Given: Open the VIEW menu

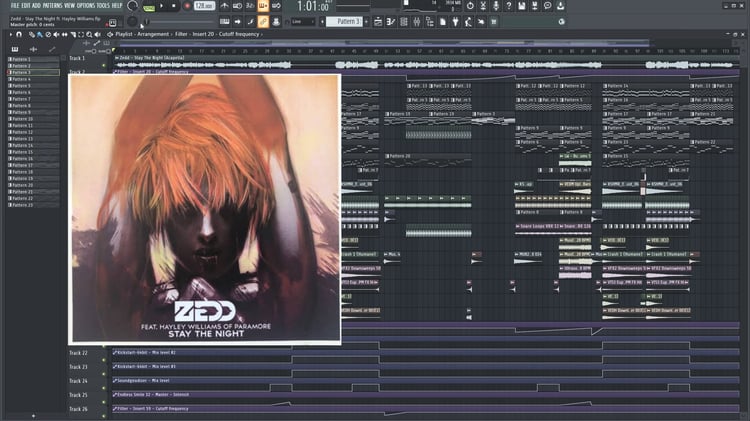Looking at the screenshot, I should pos(69,6).
